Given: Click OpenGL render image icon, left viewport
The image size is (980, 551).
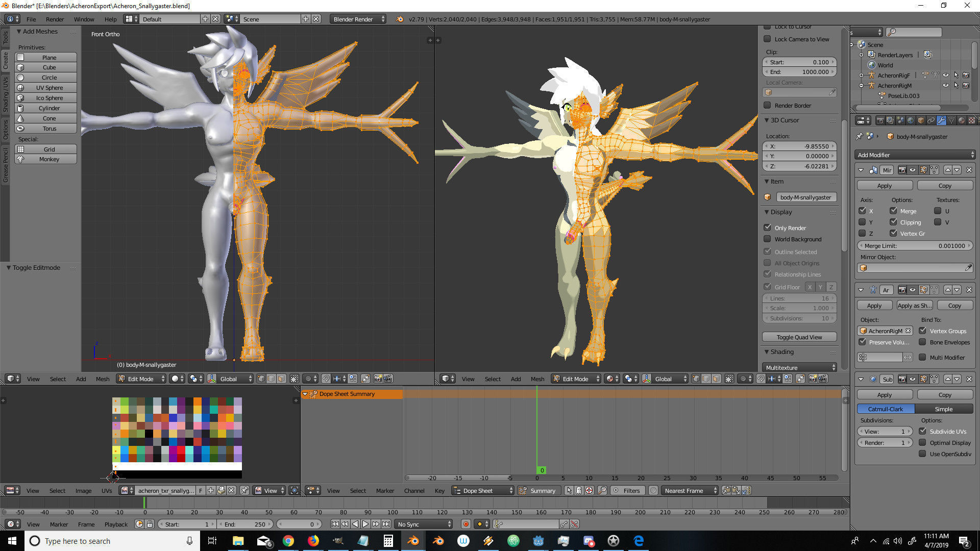Looking at the screenshot, I should [x=378, y=379].
